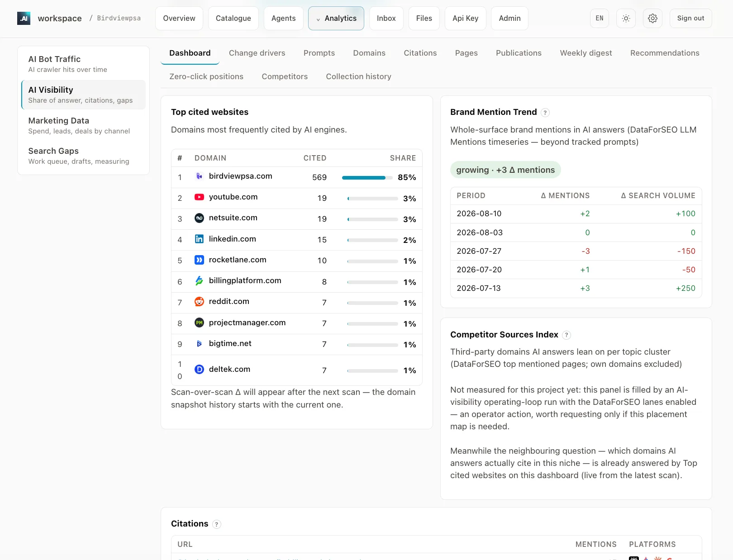
Task: Select AI Bot Traffic in sidebar
Action: pyautogui.click(x=83, y=64)
